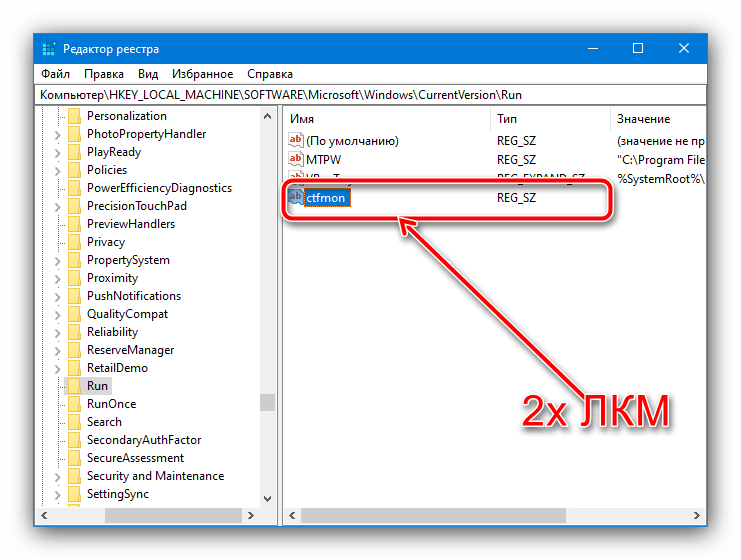Select the Search key label
The image size is (741, 560).
pyautogui.click(x=104, y=422)
